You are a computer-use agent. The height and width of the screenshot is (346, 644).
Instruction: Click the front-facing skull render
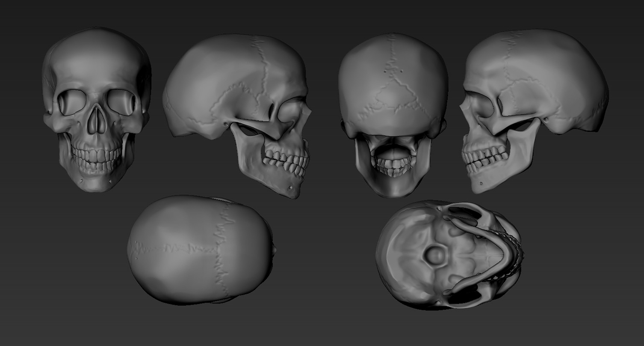[97, 109]
